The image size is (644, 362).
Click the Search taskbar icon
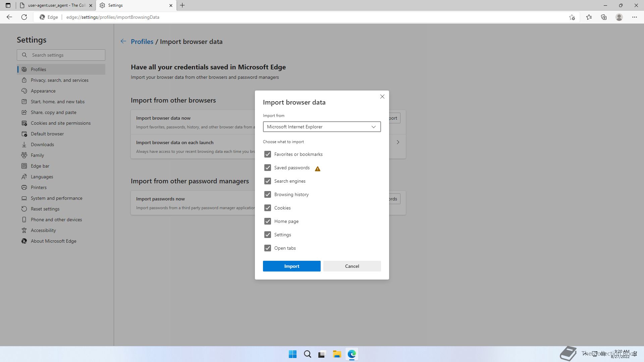coord(307,354)
